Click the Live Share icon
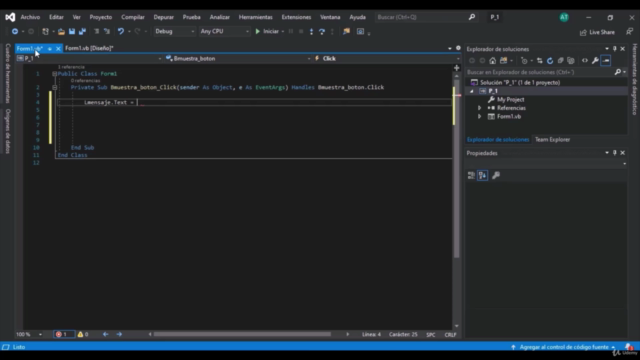The image size is (640, 360). click(583, 32)
